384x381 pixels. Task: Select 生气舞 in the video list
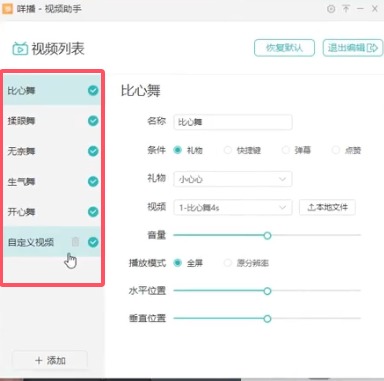[x=52, y=181]
